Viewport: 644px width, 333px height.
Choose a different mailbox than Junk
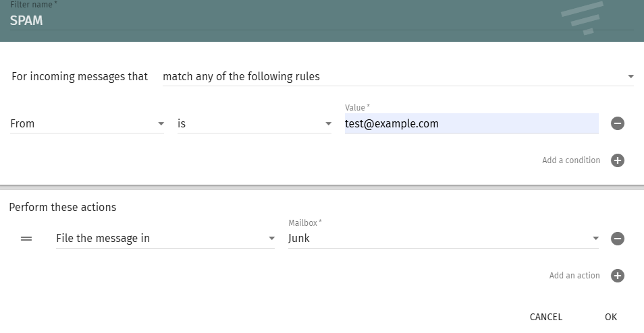[x=444, y=239]
